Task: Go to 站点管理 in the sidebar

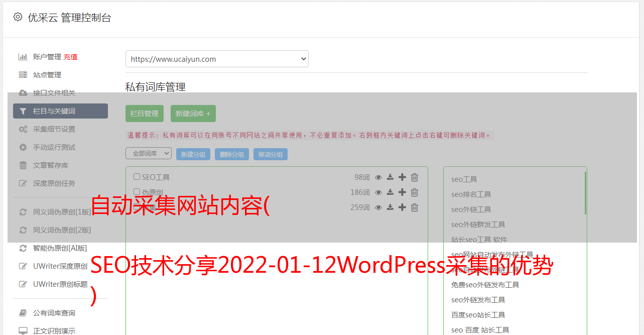Action: [47, 75]
